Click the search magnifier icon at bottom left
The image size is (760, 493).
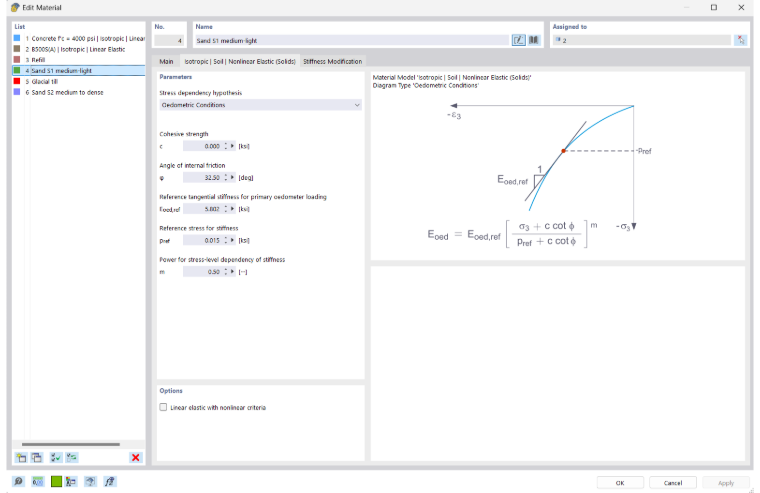click(18, 481)
